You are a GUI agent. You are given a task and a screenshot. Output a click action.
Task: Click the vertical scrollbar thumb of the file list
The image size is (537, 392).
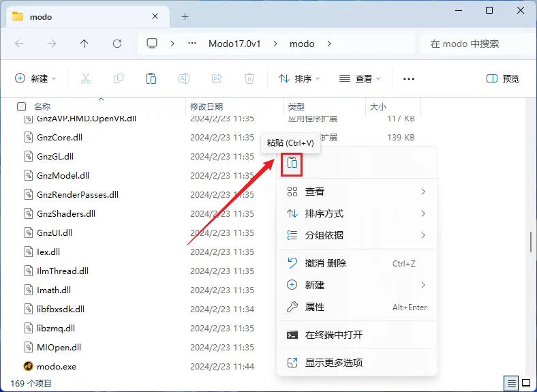pos(531,242)
